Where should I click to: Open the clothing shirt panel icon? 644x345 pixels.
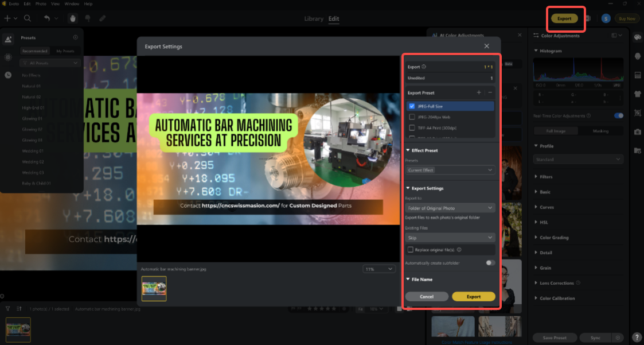tap(637, 94)
